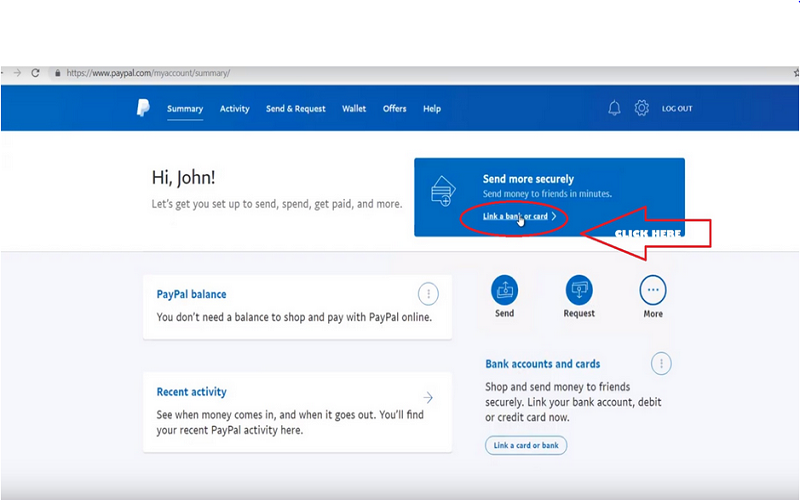The width and height of the screenshot is (800, 500).
Task: Reload the page with browser refresh icon
Action: (x=35, y=73)
